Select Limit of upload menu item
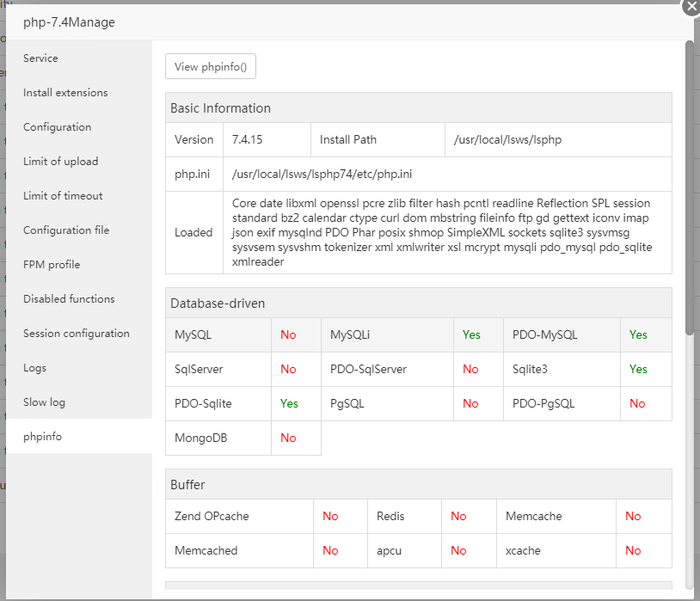This screenshot has height=601, width=700. [x=60, y=162]
